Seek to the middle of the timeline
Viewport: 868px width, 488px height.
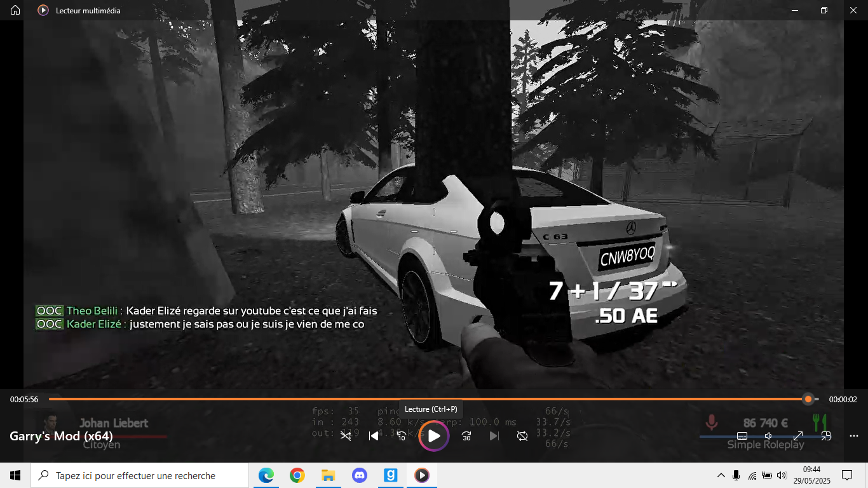434,399
